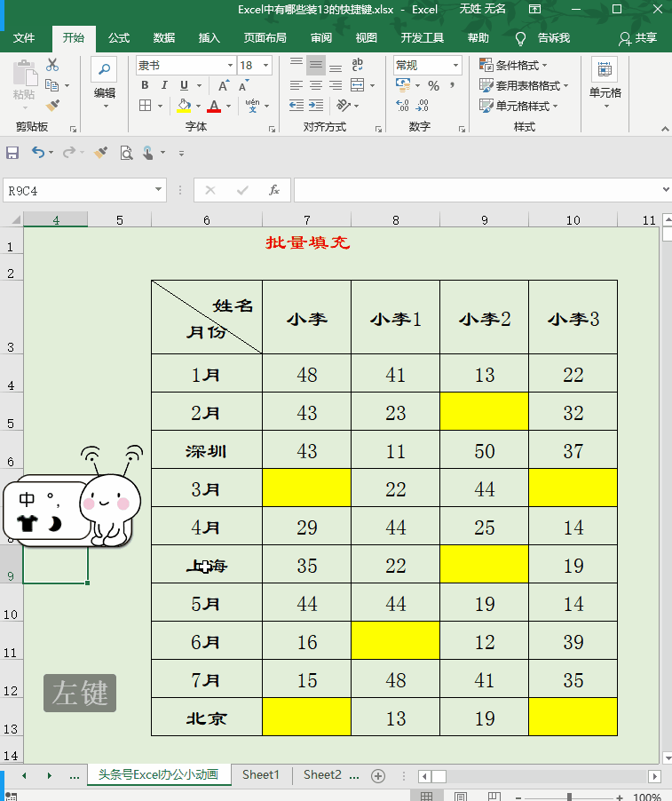Screen dimensions: 672x801
Task: Toggle Bold formatting
Action: (x=145, y=85)
